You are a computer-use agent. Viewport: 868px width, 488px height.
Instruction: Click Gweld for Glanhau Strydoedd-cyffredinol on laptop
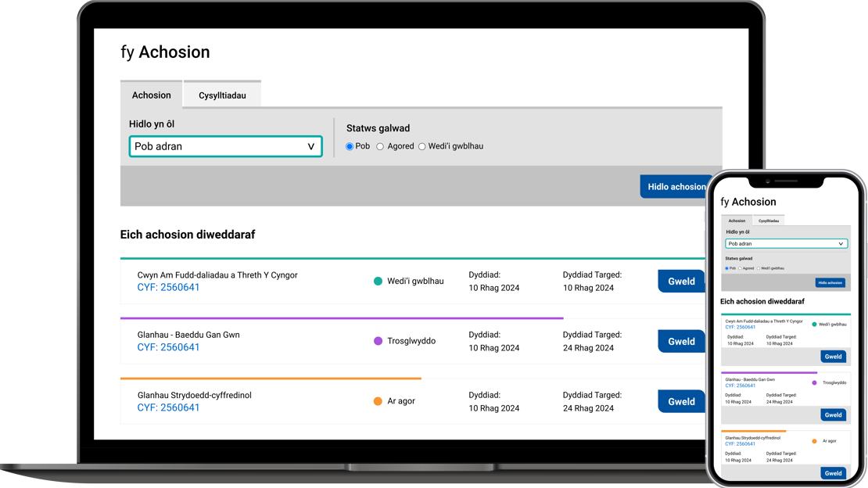[681, 401]
